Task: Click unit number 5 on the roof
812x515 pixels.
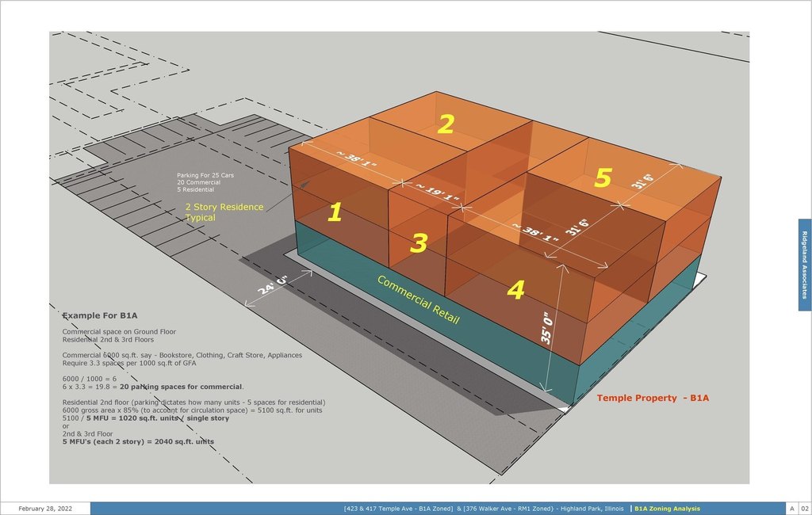Action: (x=603, y=178)
